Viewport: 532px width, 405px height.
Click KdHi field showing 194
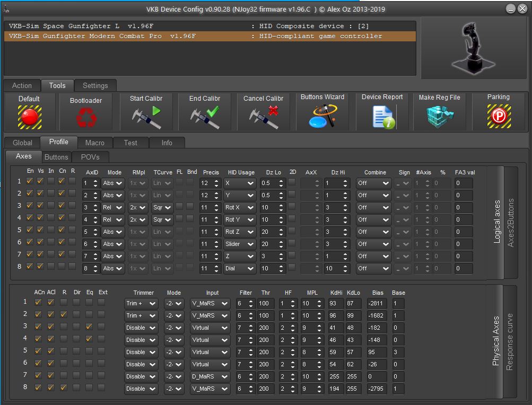pyautogui.click(x=336, y=389)
